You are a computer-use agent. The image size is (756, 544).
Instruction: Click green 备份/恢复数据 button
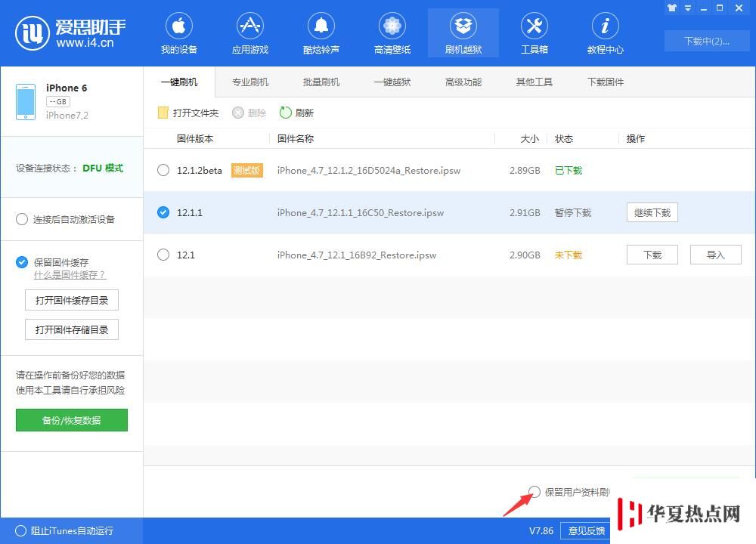click(x=71, y=420)
